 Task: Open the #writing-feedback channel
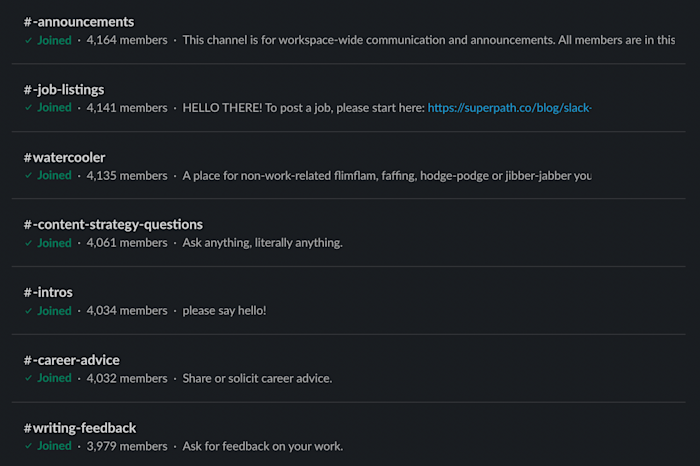click(80, 428)
